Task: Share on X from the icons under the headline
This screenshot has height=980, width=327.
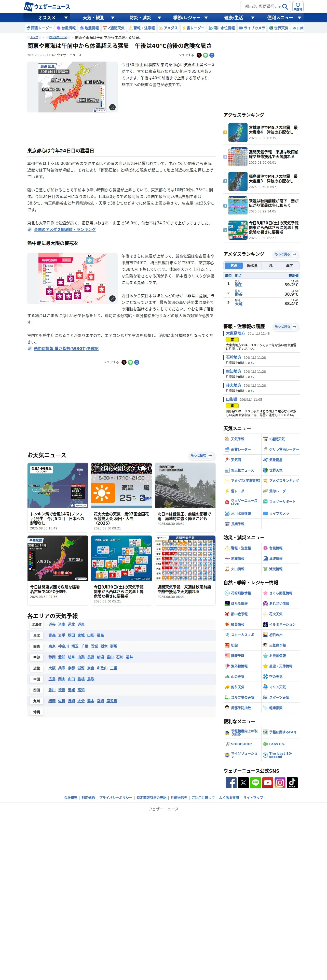Action: pos(199,55)
